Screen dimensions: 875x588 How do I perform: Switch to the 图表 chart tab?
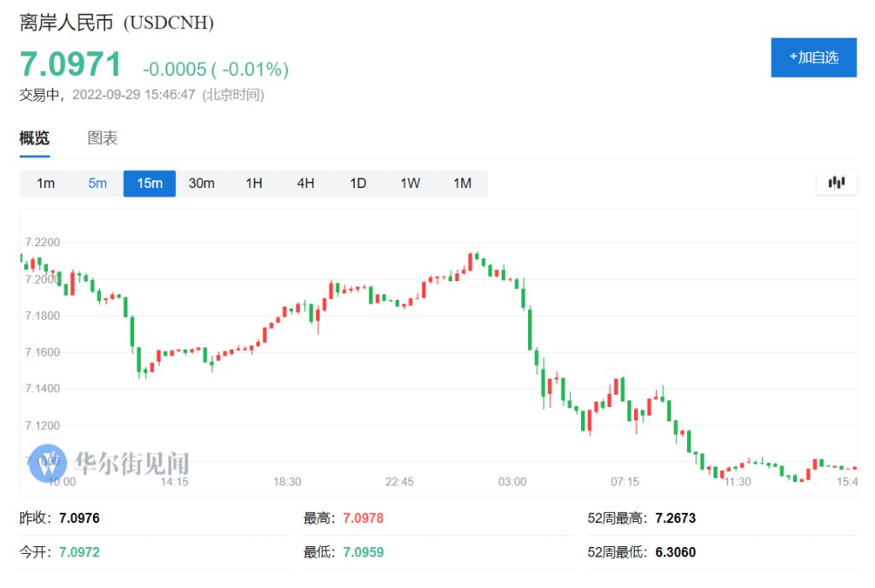103,138
